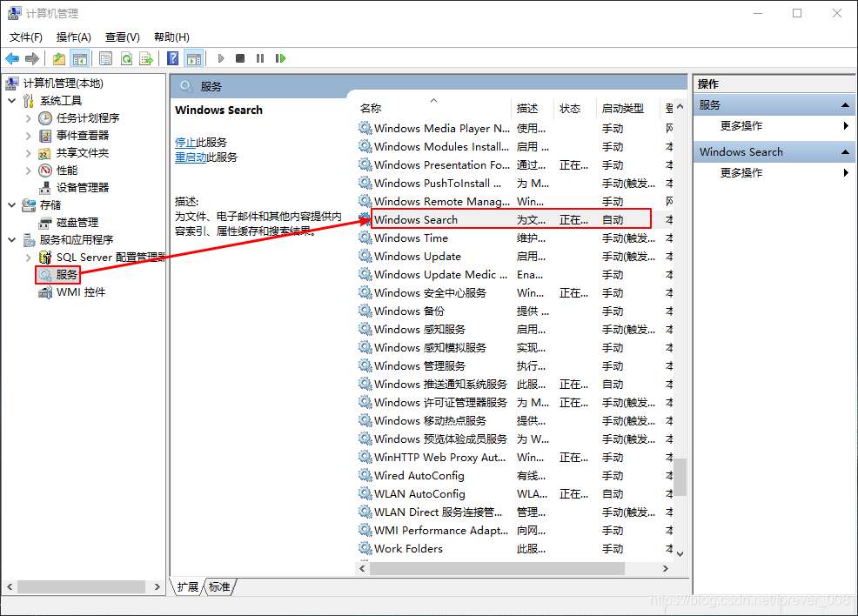The width and height of the screenshot is (858, 616).
Task: Click the Forward arrow toolbar icon
Action: 32,58
